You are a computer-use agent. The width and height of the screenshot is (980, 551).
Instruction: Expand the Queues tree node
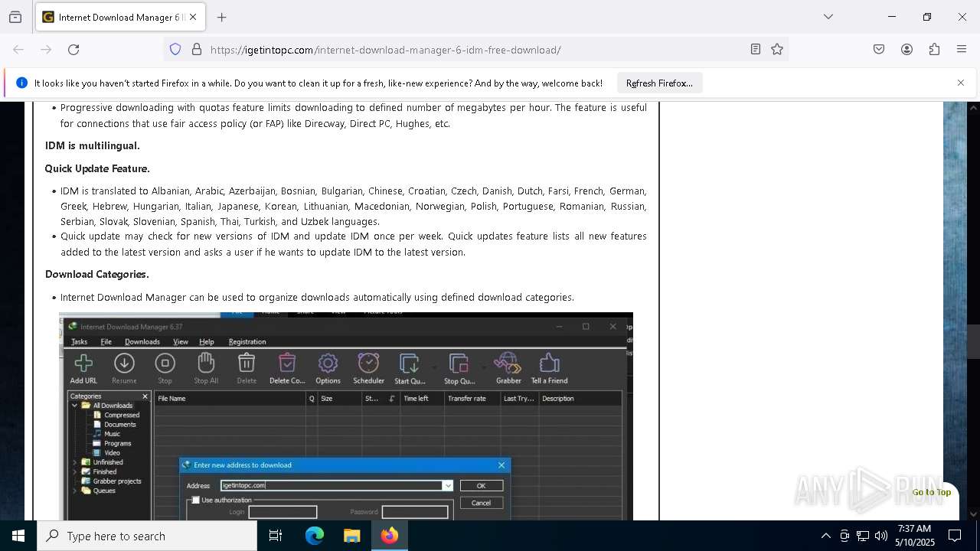pyautogui.click(x=74, y=491)
